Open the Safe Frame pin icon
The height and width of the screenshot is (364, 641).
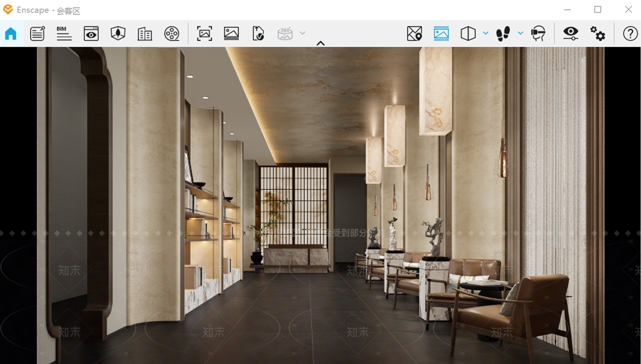click(414, 34)
